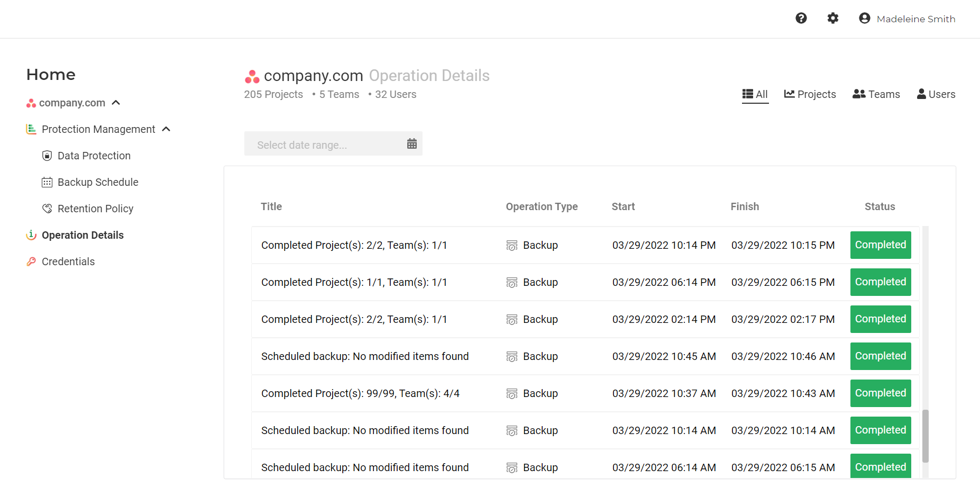Click the Status column header
The height and width of the screenshot is (496, 980).
tap(880, 206)
